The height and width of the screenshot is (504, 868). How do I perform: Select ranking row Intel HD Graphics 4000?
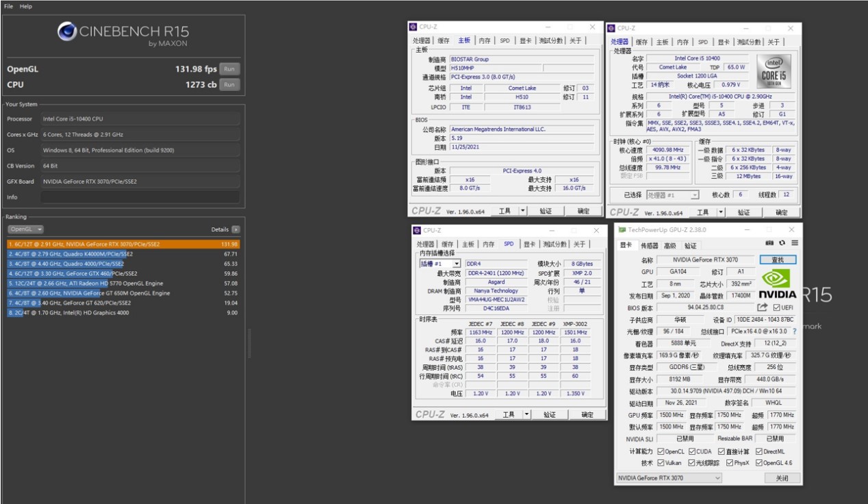(x=123, y=312)
